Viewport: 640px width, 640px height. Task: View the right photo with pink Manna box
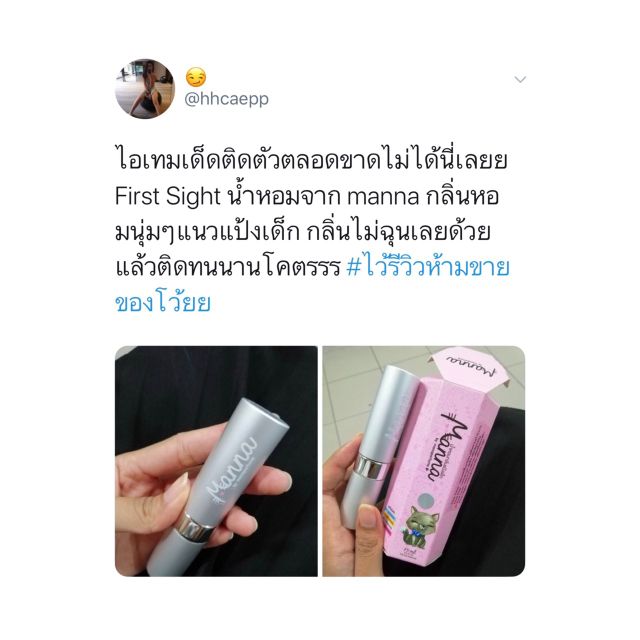(x=424, y=461)
